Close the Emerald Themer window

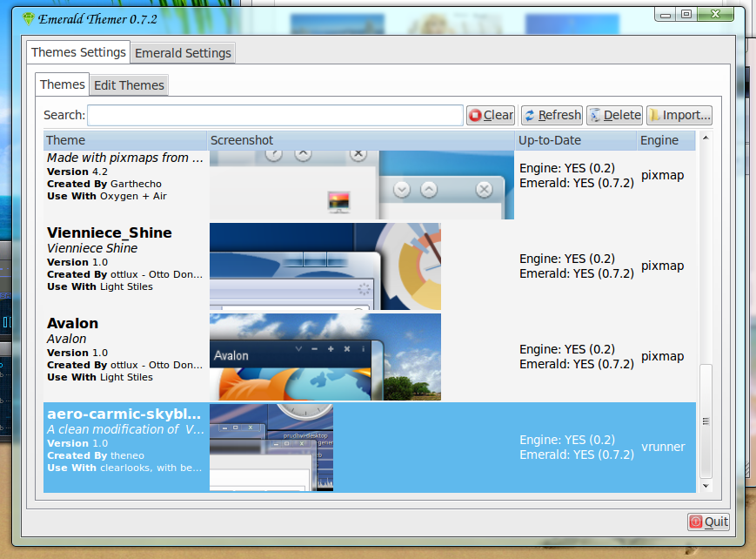(x=715, y=15)
